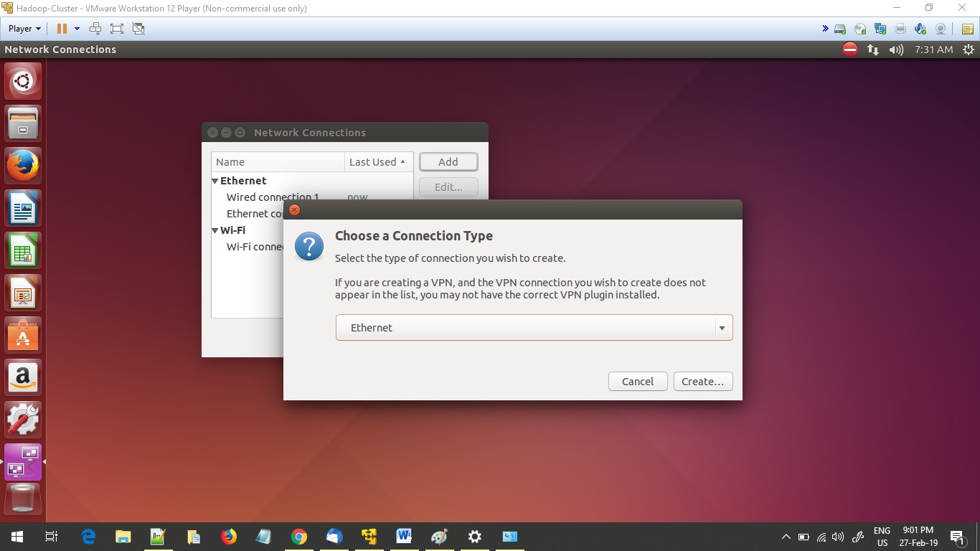Sort by the Last Used column header
This screenshot has width=980, height=551.
[379, 162]
